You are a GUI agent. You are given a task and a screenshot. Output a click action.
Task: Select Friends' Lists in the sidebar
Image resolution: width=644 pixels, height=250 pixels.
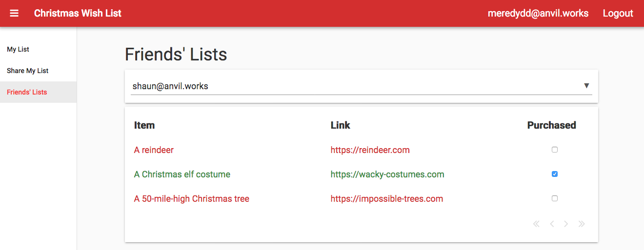click(27, 92)
